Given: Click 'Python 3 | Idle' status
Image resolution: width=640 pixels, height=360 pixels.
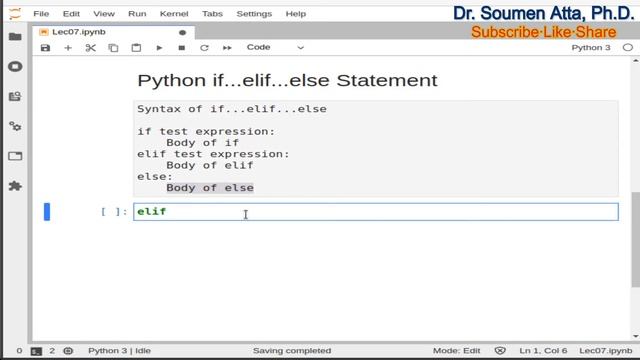Looking at the screenshot, I should [119, 351].
